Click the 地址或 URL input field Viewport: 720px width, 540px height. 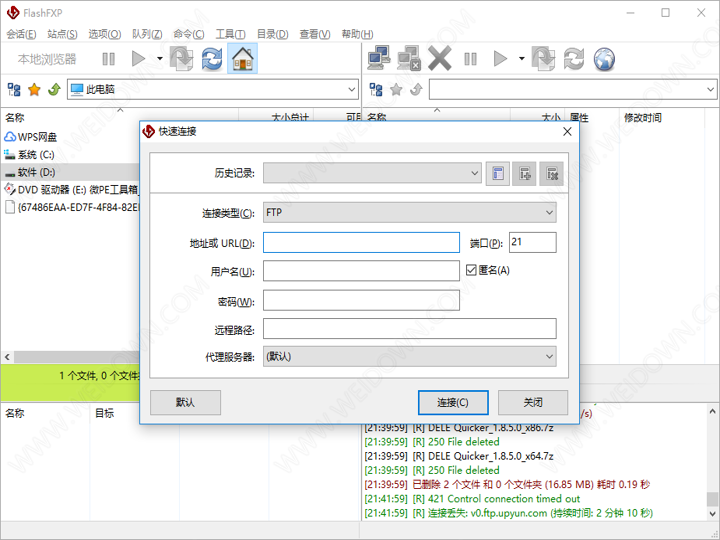point(361,242)
